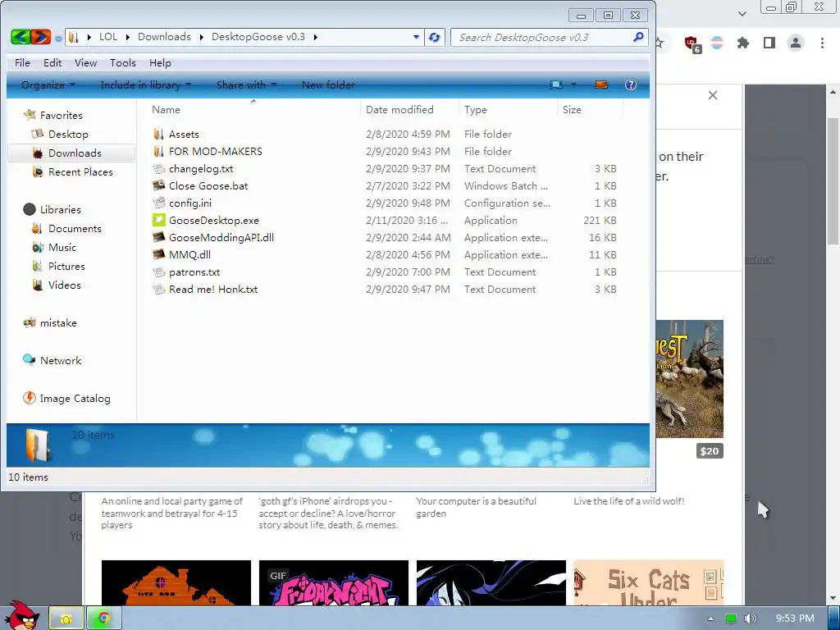Click the Downloads breadcrumb in address bar
Image resolution: width=840 pixels, height=630 pixels.
164,37
